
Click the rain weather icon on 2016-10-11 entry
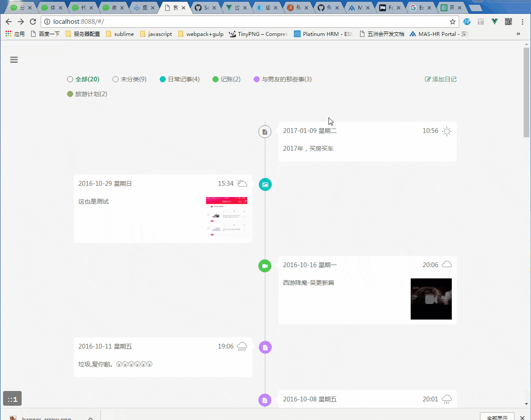tap(242, 346)
